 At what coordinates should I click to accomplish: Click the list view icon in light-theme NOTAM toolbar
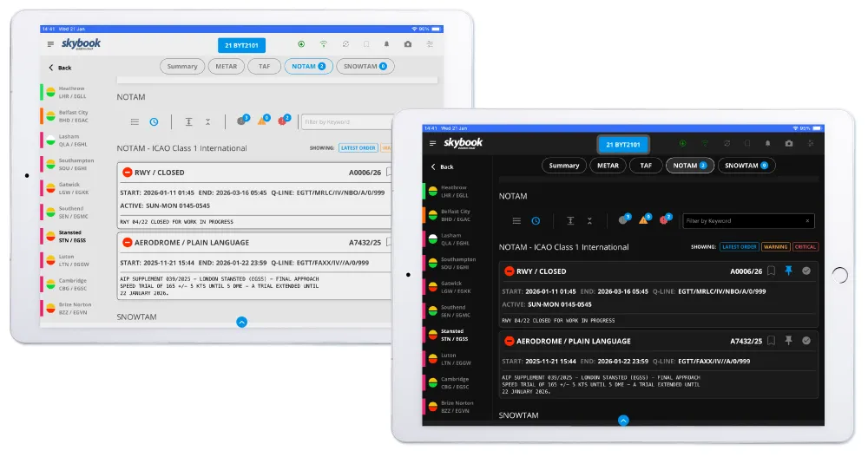tap(135, 122)
